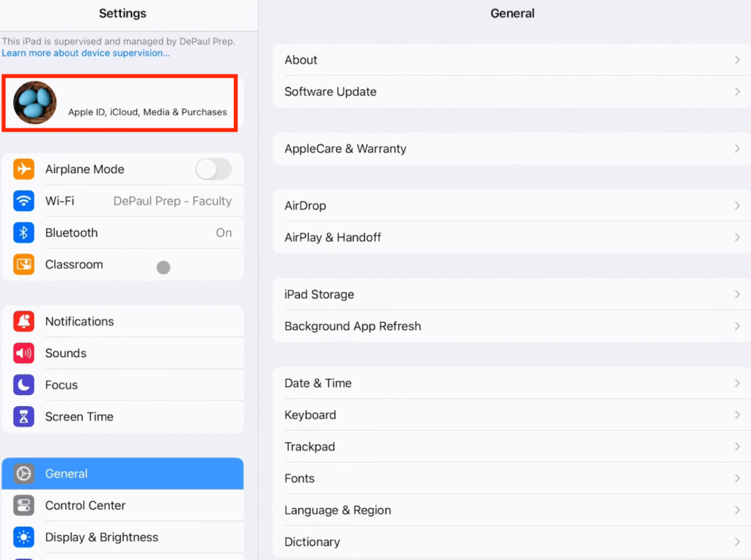Open Wi-Fi settings showing DePaul Prep - Faculty
The height and width of the screenshot is (560, 751).
[x=122, y=201]
